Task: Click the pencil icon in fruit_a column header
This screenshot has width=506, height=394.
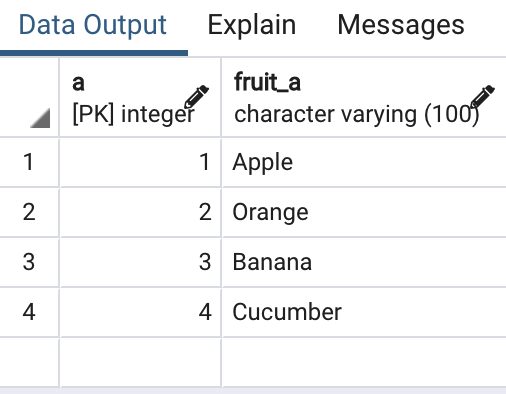Action: 482,97
